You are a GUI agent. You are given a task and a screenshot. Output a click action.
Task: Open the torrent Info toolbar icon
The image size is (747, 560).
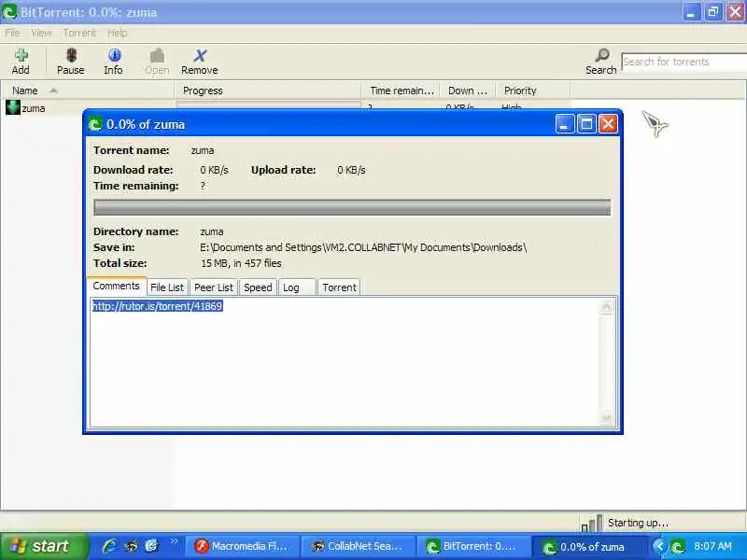point(114,55)
